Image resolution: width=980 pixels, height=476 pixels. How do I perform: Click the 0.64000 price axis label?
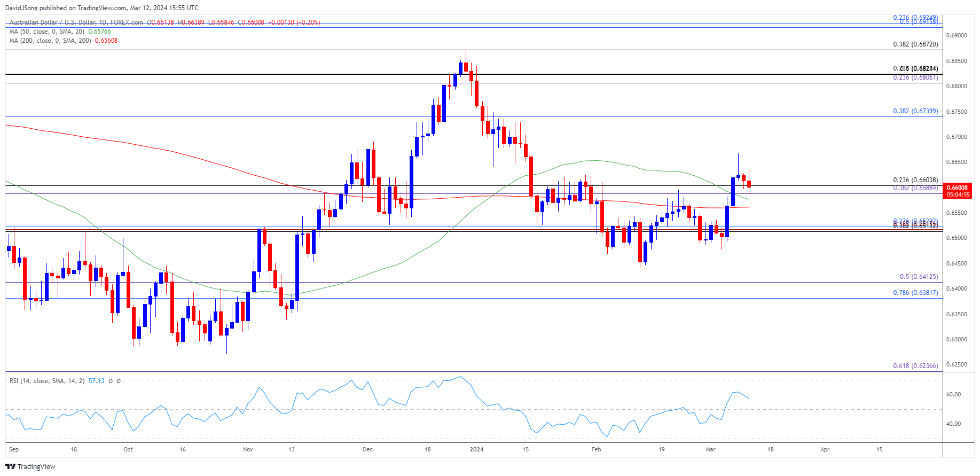(957, 288)
